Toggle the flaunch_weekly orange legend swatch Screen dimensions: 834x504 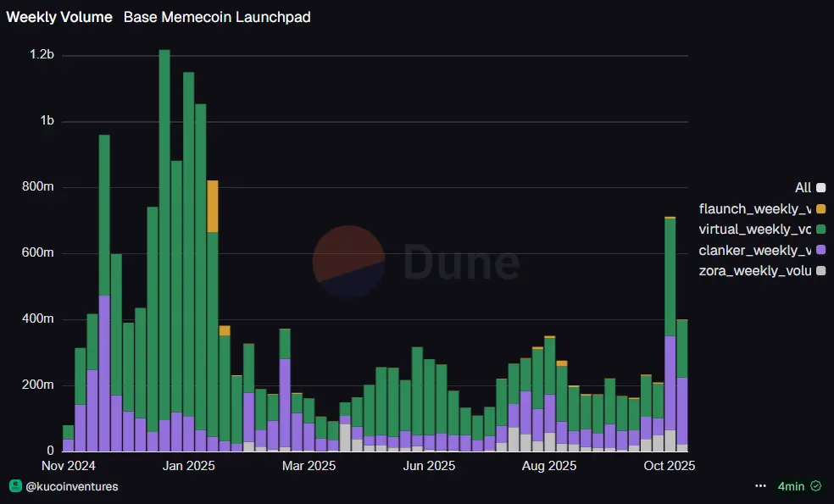[x=820, y=209]
